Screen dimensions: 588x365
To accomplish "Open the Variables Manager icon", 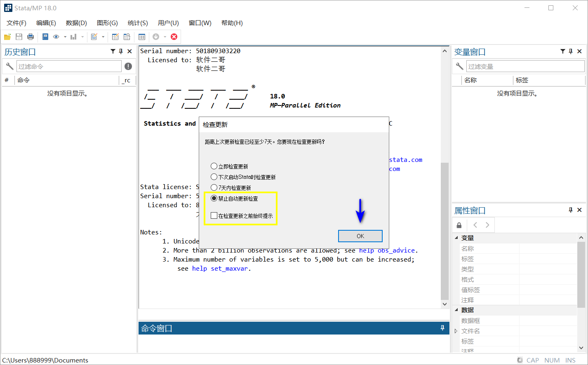I will pyautogui.click(x=142, y=37).
